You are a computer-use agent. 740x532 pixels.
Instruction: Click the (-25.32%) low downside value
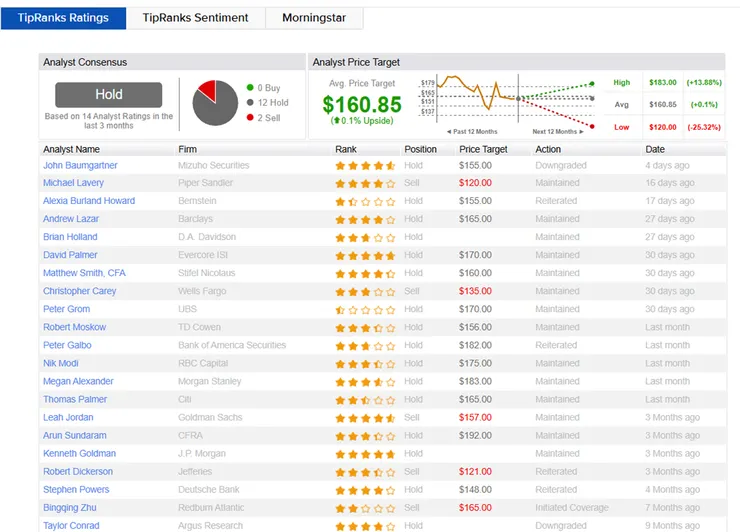pos(704,127)
